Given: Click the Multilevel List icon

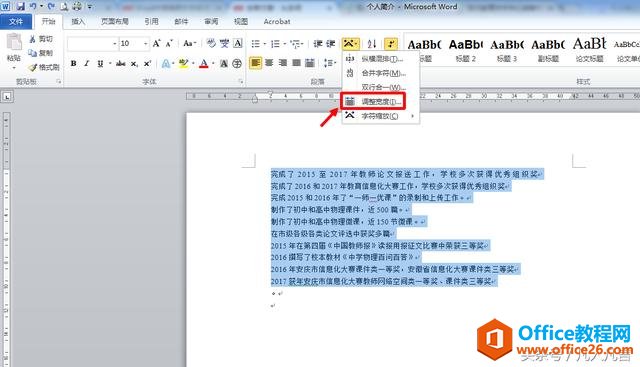Looking at the screenshot, I should click(296, 43).
